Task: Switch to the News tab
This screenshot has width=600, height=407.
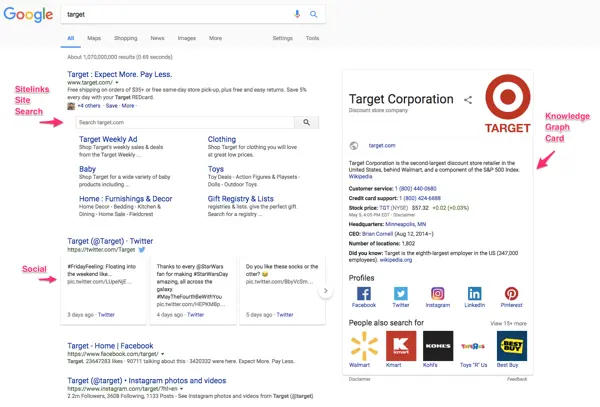Action: click(157, 38)
